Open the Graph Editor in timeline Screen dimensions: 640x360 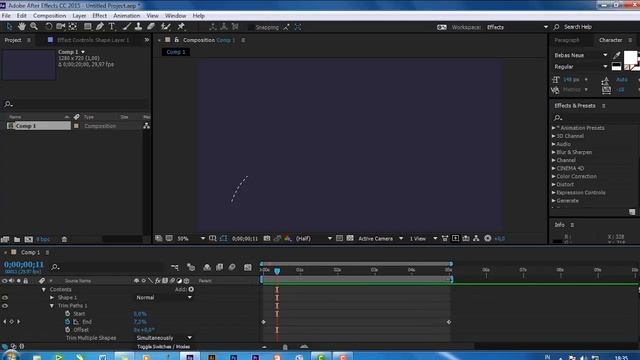(248, 267)
